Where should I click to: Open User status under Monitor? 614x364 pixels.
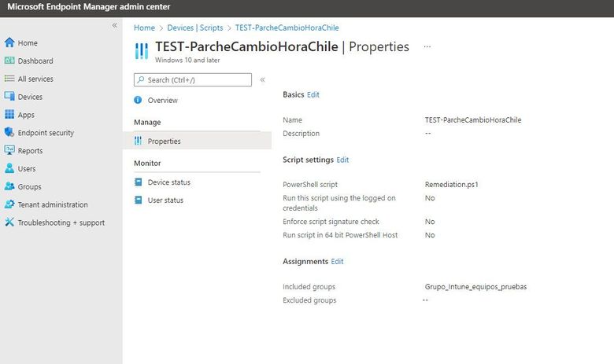point(165,200)
